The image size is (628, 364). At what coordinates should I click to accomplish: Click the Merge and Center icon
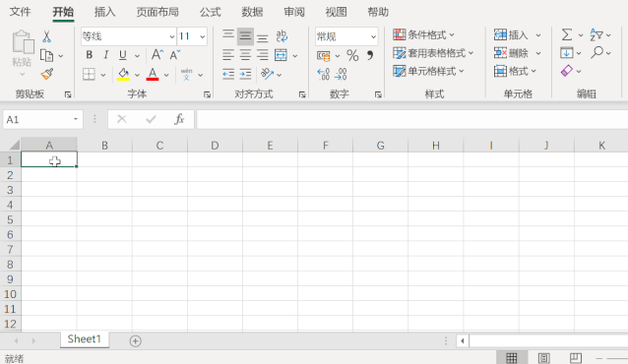[281, 55]
